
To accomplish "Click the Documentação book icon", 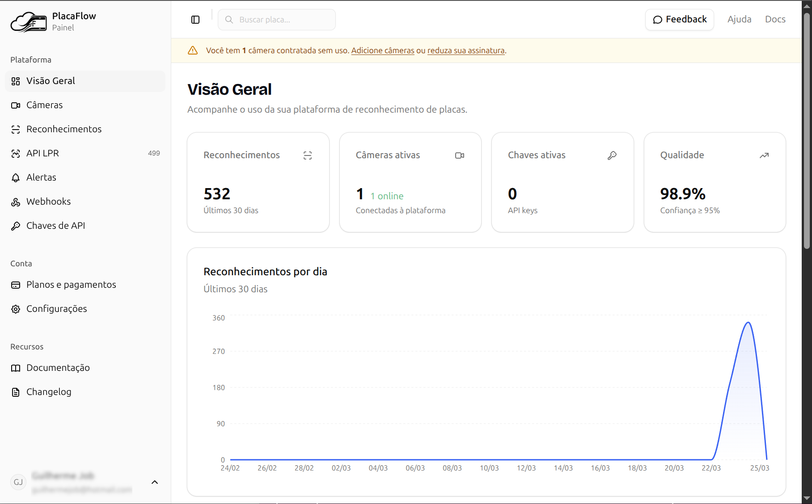I will tap(16, 368).
